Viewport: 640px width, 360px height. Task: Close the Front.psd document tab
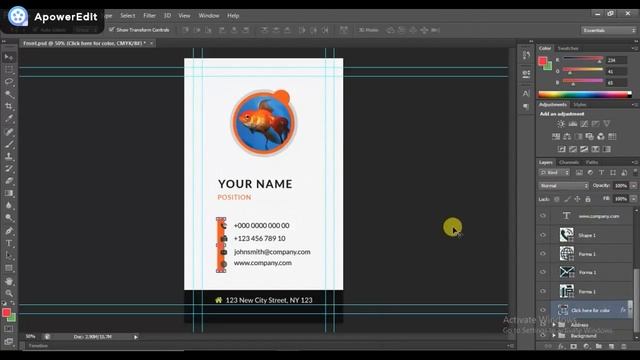151,43
